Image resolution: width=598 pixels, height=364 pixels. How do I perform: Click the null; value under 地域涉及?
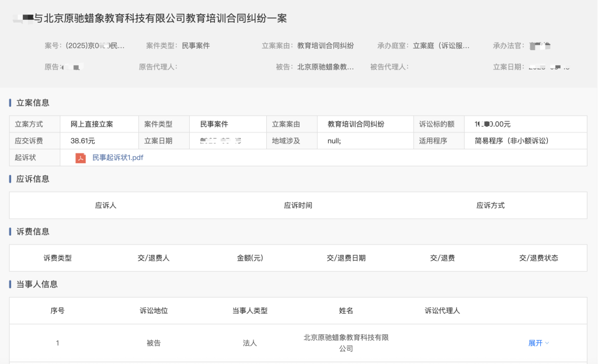tap(335, 141)
